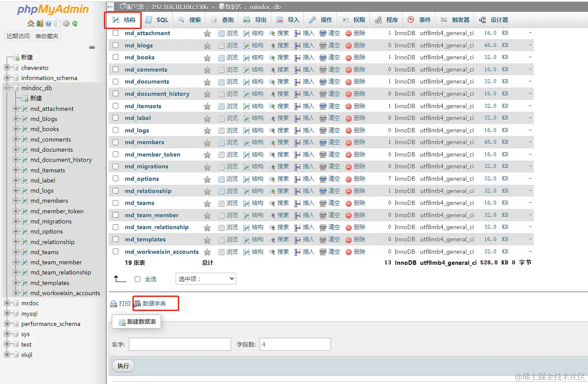The image size is (588, 384).
Task: Enable the 全选 select-all checkbox
Action: 137,279
